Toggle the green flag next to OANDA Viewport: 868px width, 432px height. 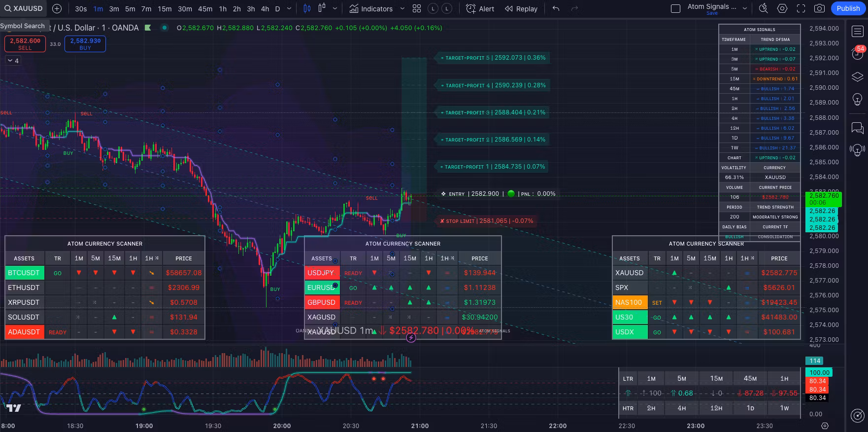pyautogui.click(x=148, y=28)
